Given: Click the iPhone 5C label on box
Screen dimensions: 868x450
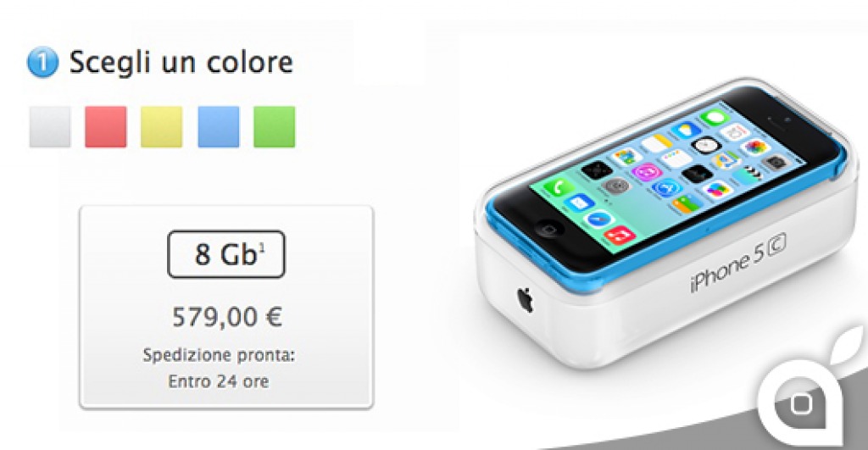Looking at the screenshot, I should click(739, 264).
